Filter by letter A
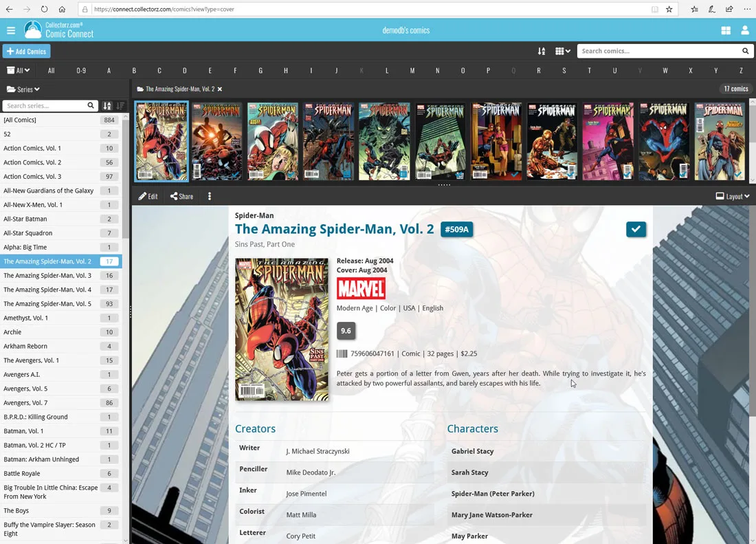756x544 pixels. tap(109, 70)
